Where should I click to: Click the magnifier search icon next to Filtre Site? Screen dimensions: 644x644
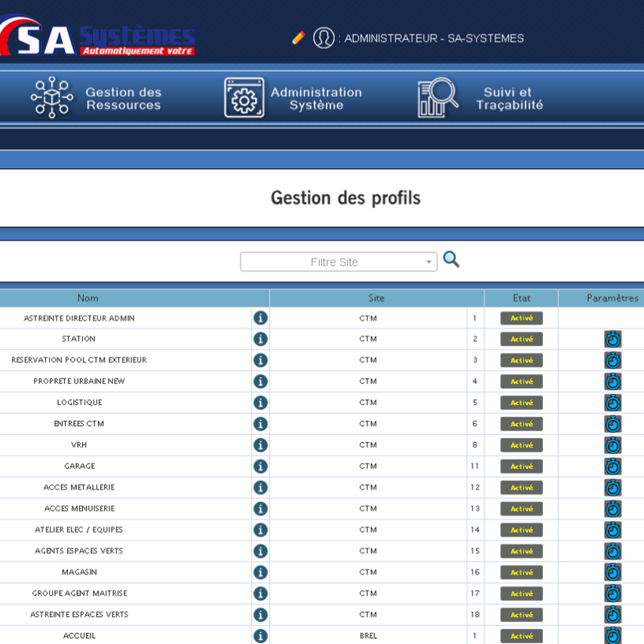(451, 260)
